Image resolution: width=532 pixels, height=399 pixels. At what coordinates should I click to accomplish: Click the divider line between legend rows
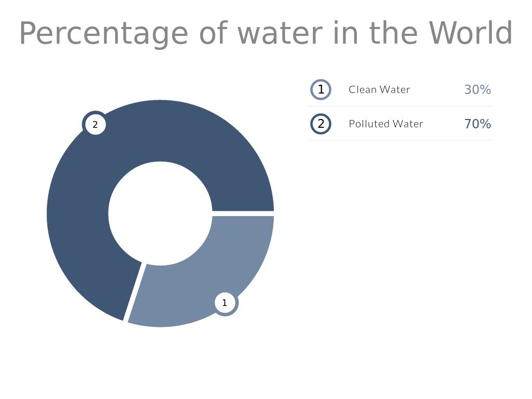(x=400, y=107)
